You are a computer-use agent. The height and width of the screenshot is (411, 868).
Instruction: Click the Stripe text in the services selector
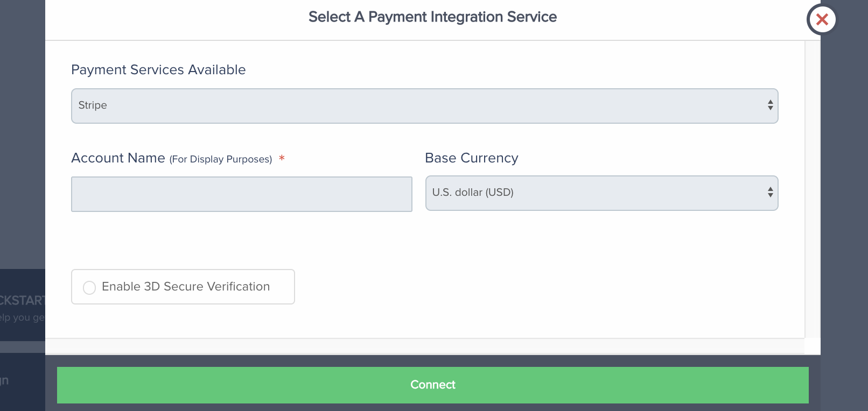point(93,105)
